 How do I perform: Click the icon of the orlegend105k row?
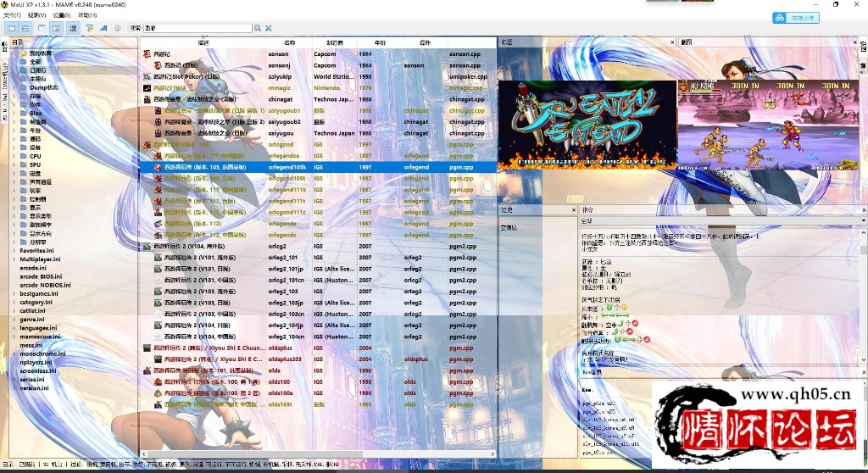coord(159,167)
